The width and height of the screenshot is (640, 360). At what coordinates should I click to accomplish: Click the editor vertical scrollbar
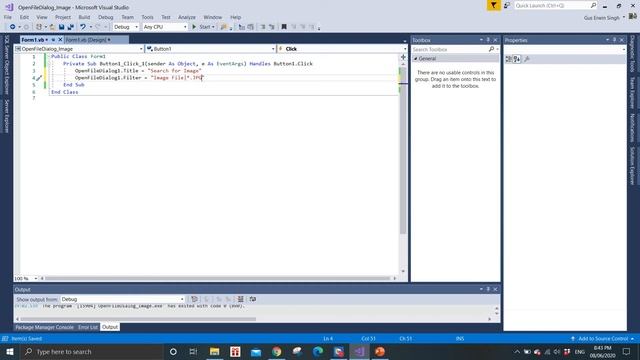point(403,167)
